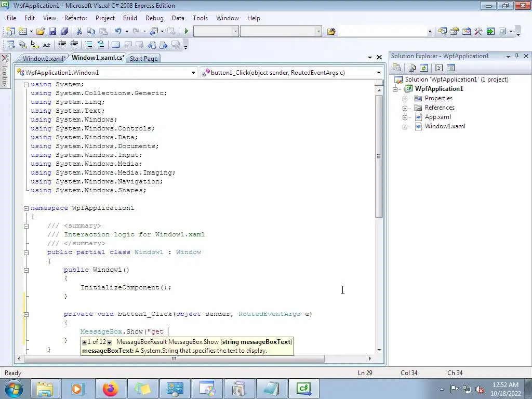Click the Windows Start orb
Image resolution: width=532 pixels, height=399 pixels.
pos(14,389)
